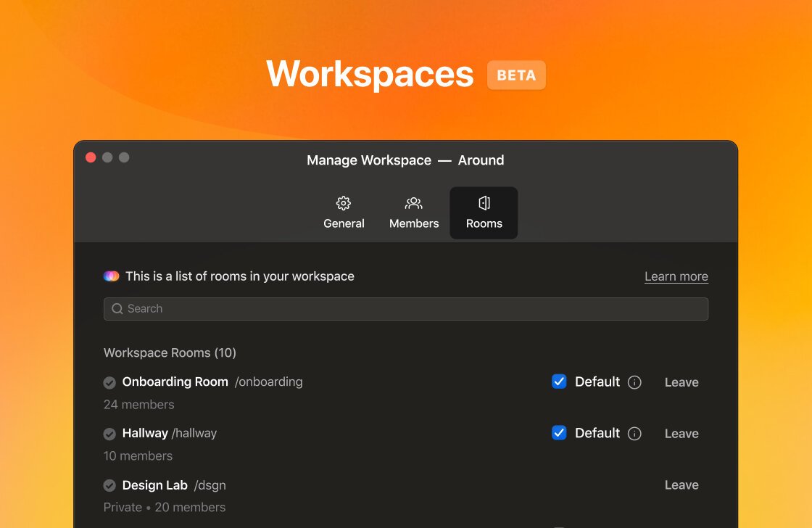Click the Rooms door icon
812x528 pixels.
click(x=484, y=203)
